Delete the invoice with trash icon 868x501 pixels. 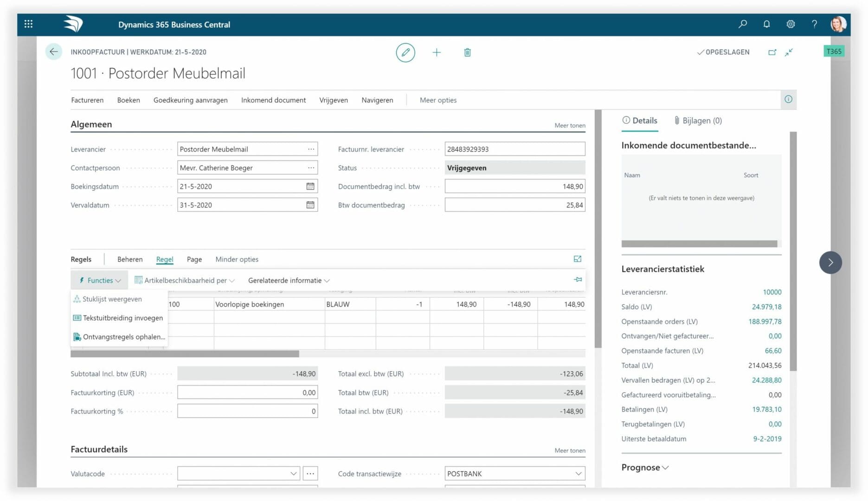pos(467,52)
